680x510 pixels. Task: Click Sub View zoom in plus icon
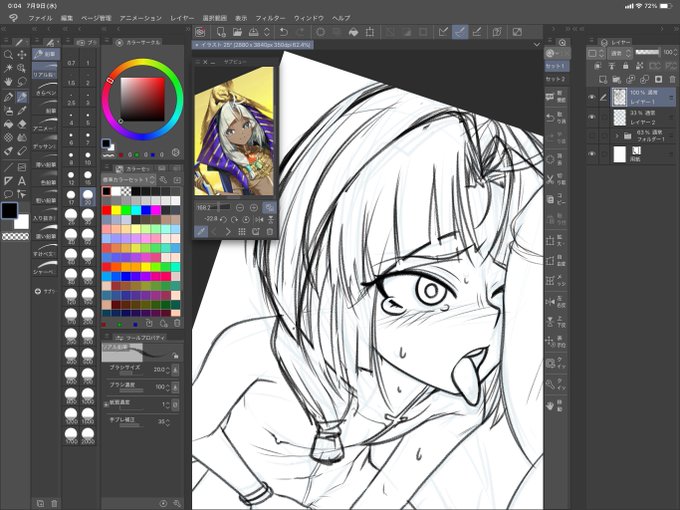254,208
